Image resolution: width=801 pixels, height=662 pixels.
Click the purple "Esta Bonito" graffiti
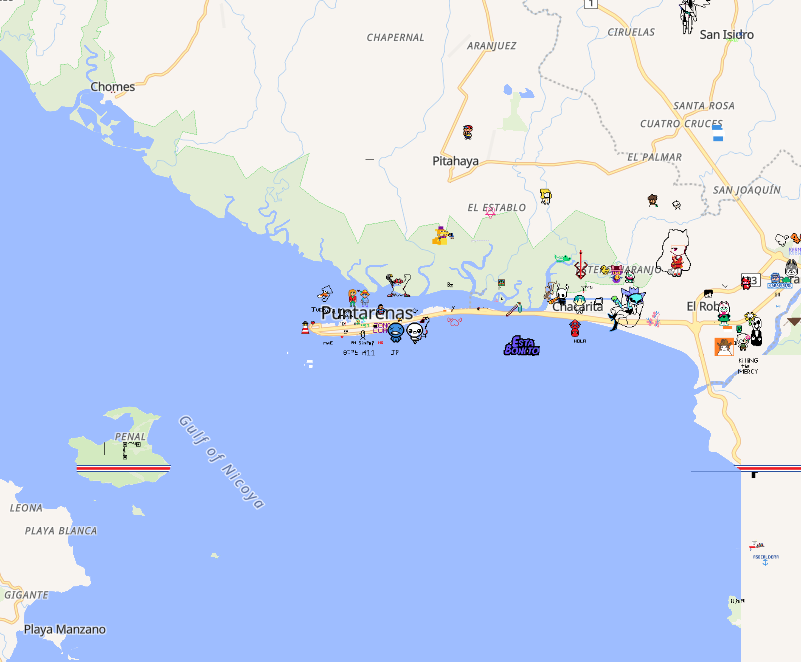click(522, 346)
